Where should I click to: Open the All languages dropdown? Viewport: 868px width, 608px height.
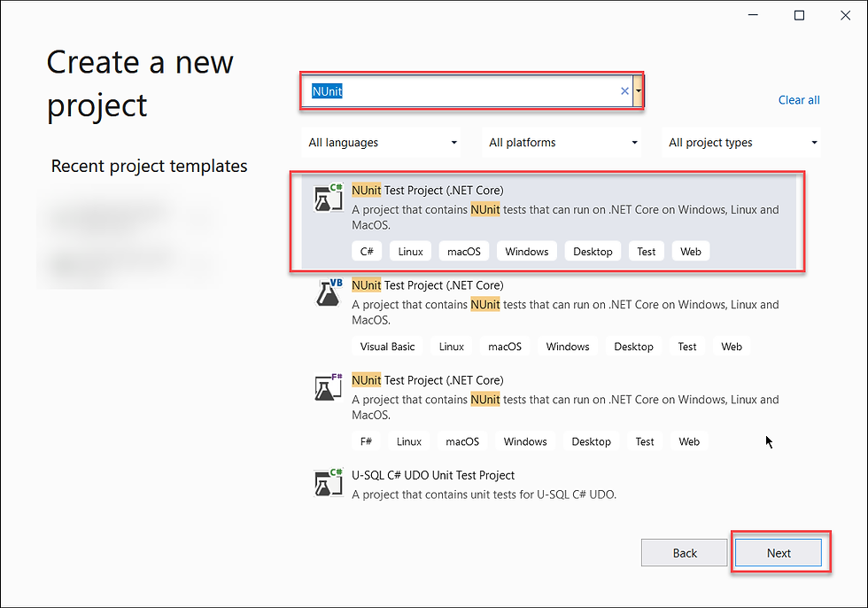[x=382, y=143]
